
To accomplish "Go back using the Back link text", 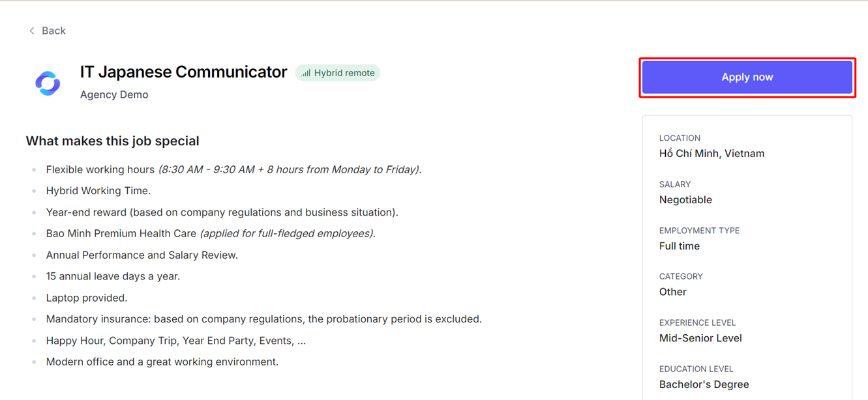I will click(x=53, y=31).
